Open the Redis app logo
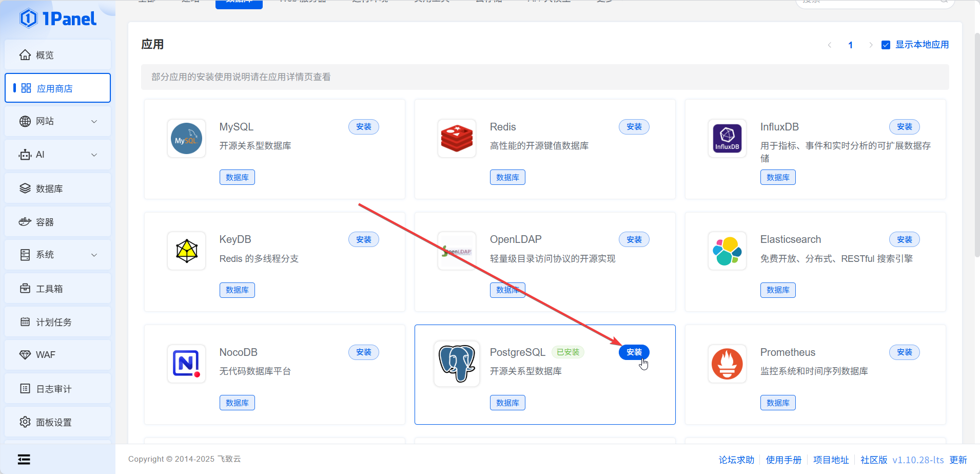The height and width of the screenshot is (474, 980). click(457, 139)
